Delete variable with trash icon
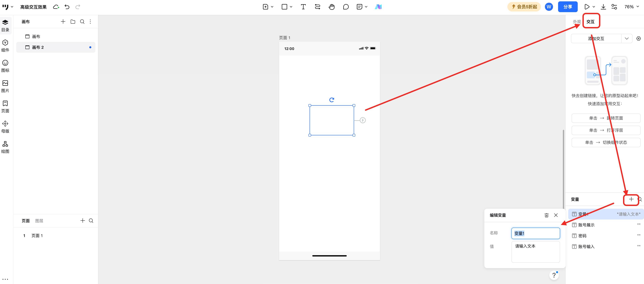 click(x=546, y=215)
